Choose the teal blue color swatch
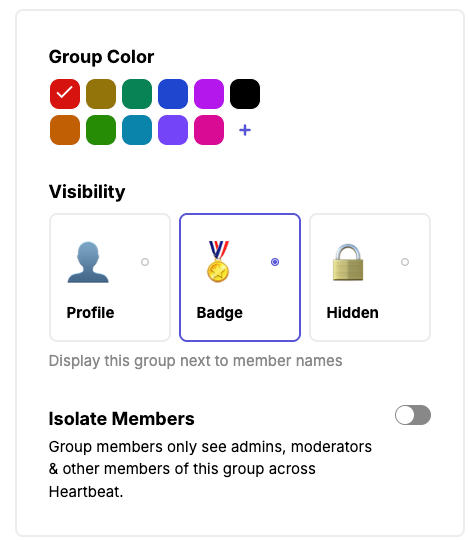 [137, 130]
